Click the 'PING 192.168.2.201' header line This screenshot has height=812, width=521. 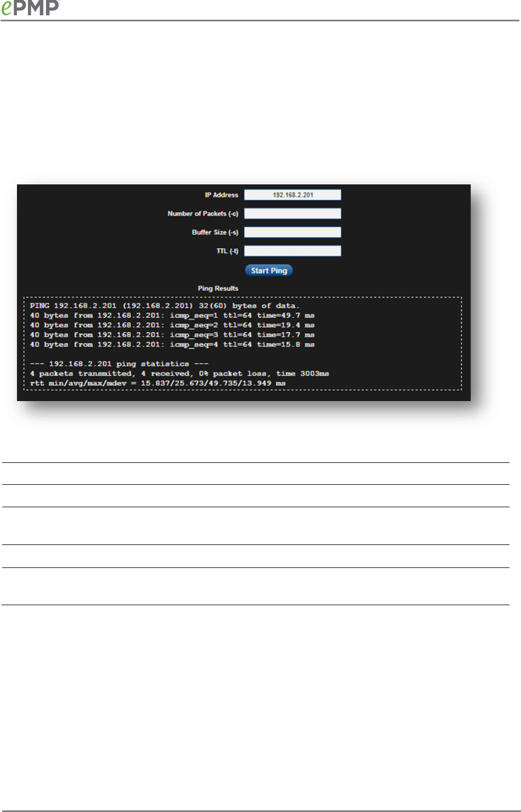pos(165,306)
